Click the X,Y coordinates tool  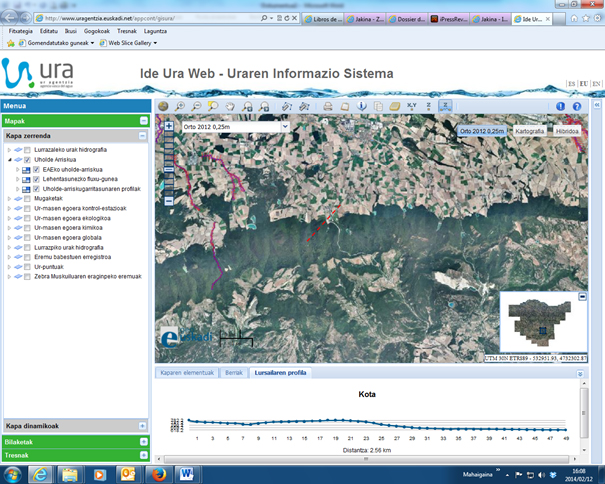[411, 106]
